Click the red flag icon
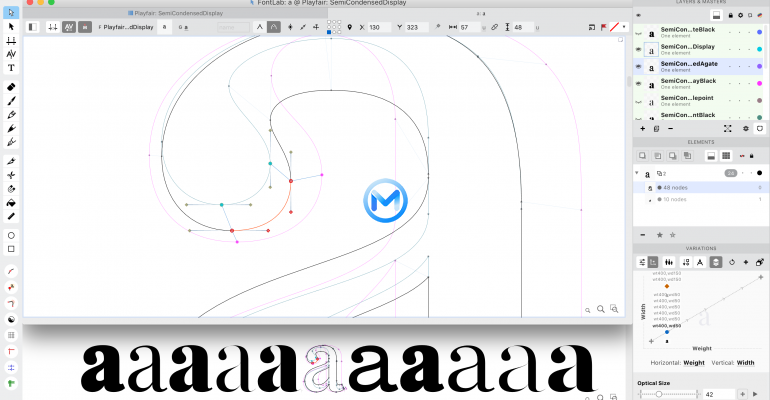Screen dimensions: 770x400 click(604, 27)
